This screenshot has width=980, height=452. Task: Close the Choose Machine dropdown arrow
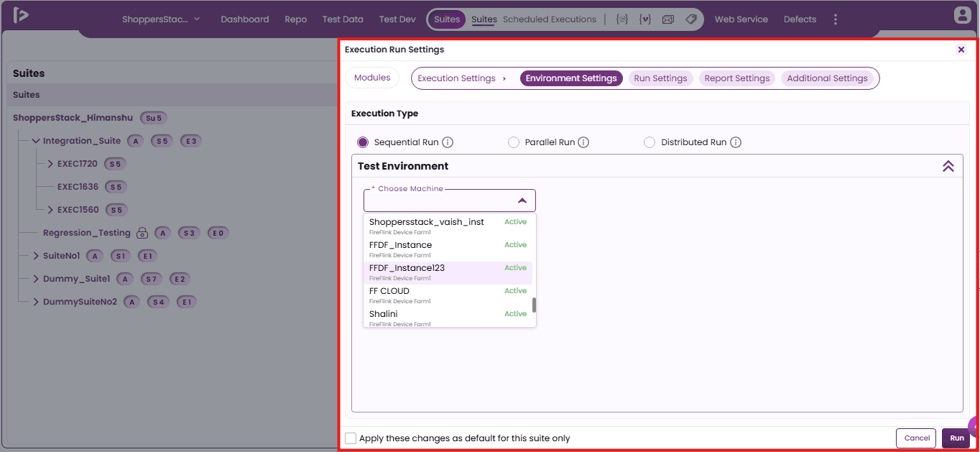click(522, 200)
